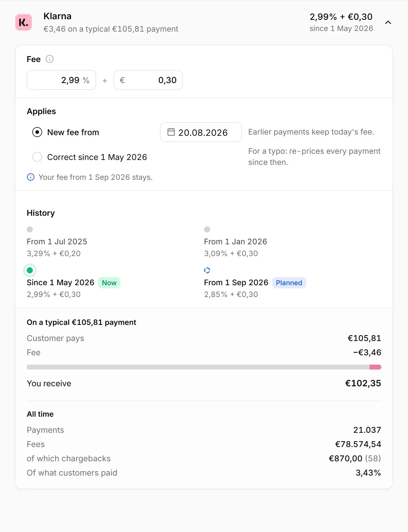
Task: Click the 3,43% share of customer payments
Action: pyautogui.click(x=368, y=472)
